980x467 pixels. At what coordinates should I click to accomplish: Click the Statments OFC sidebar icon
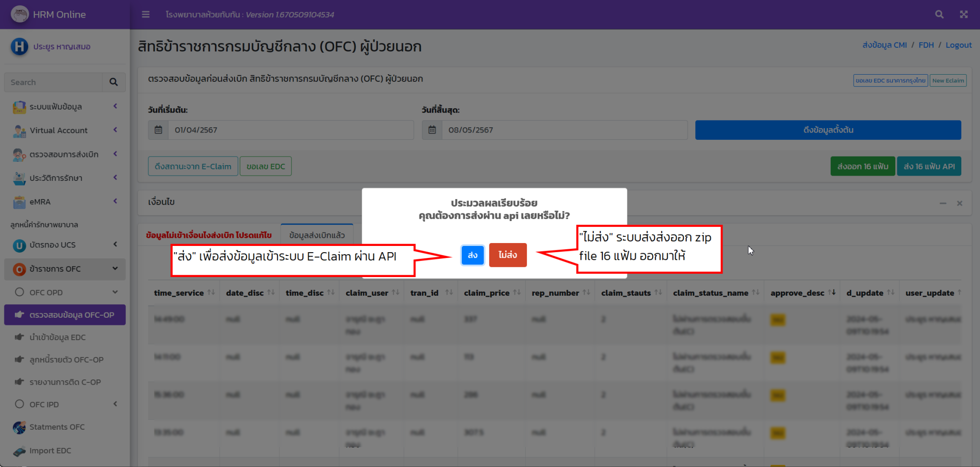click(x=19, y=427)
